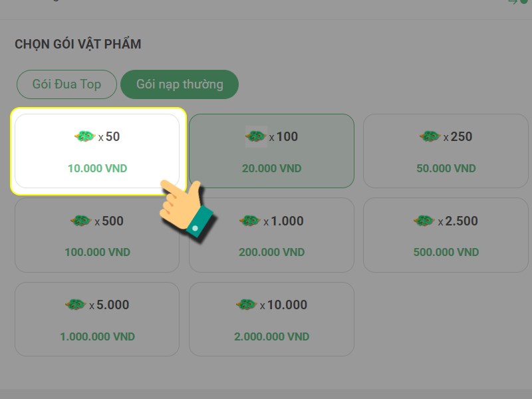Click the gem icon in the x250 package
The image size is (532, 399).
pyautogui.click(x=430, y=137)
